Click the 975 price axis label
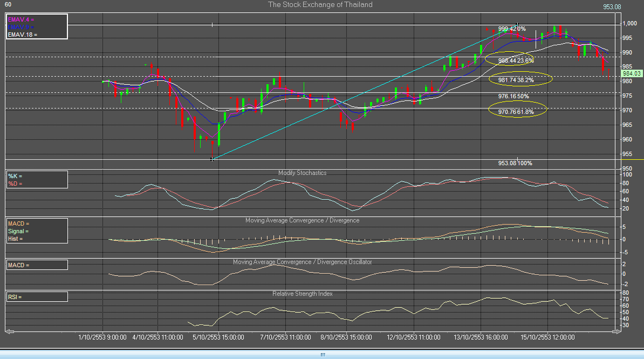 627,96
